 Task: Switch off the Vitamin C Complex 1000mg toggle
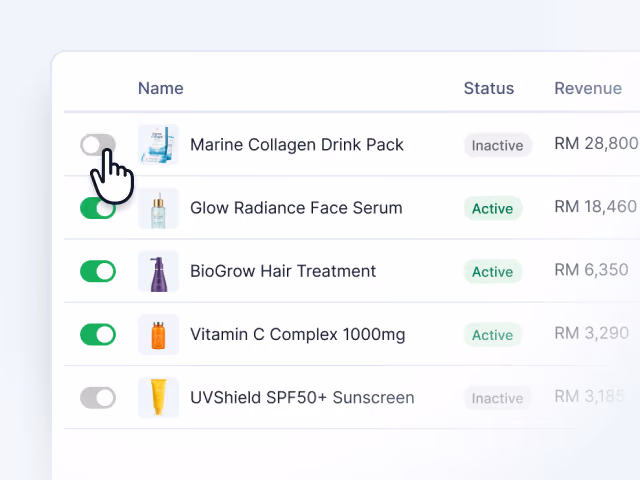tap(98, 335)
